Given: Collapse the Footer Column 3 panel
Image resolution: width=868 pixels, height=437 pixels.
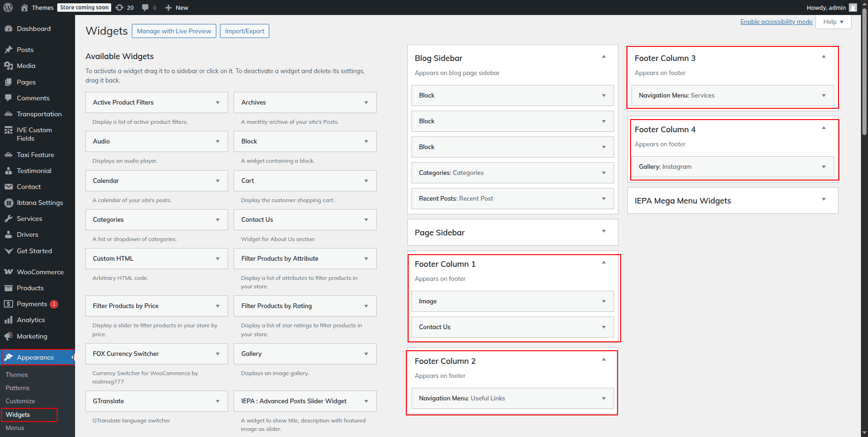Looking at the screenshot, I should [823, 57].
